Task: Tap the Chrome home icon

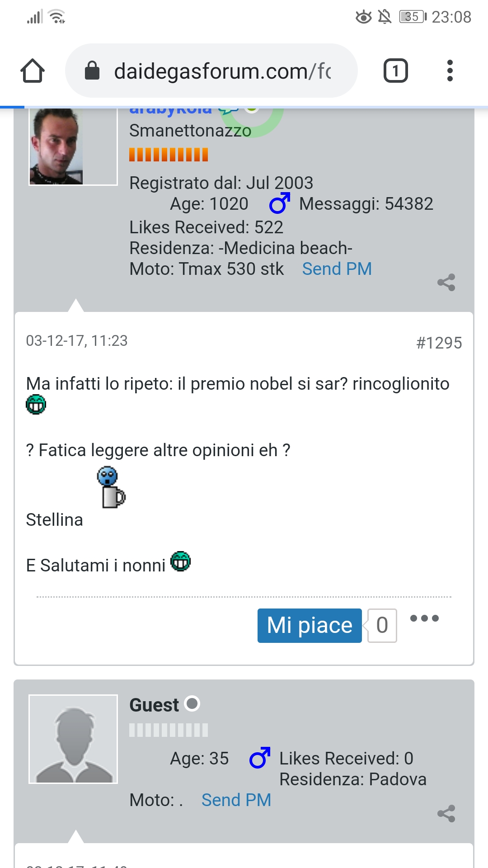Action: (x=33, y=71)
